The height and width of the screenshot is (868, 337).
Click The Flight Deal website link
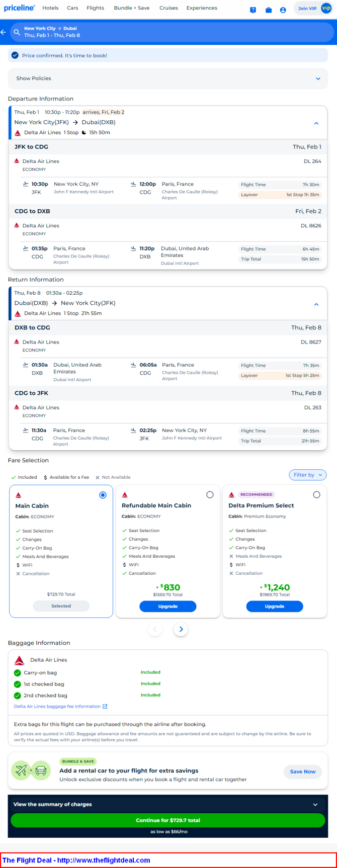pyautogui.click(x=76, y=860)
